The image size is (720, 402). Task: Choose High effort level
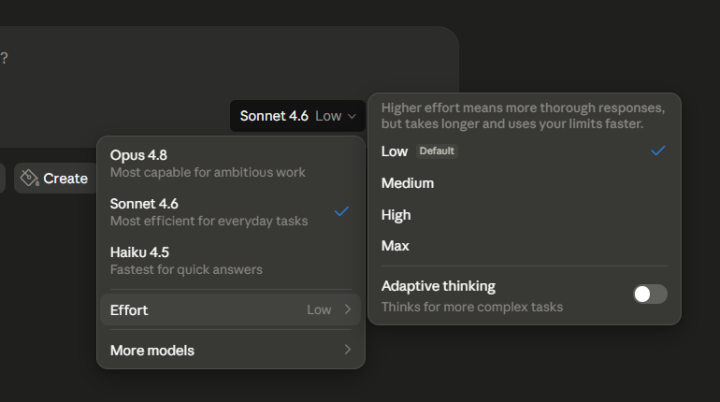[524, 215]
